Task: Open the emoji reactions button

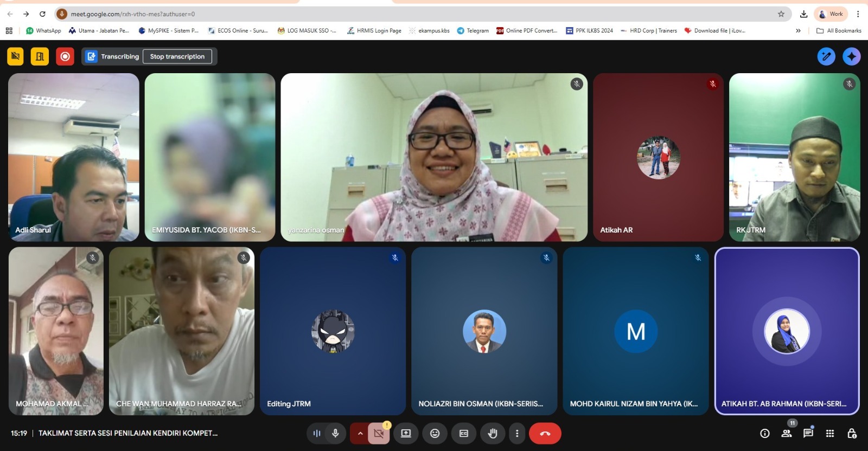Action: [x=435, y=433]
